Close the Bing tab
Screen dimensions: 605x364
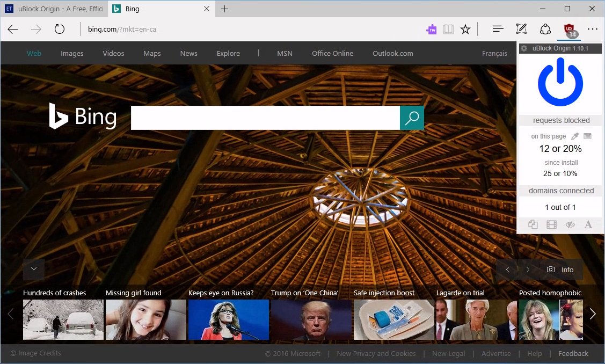[207, 9]
